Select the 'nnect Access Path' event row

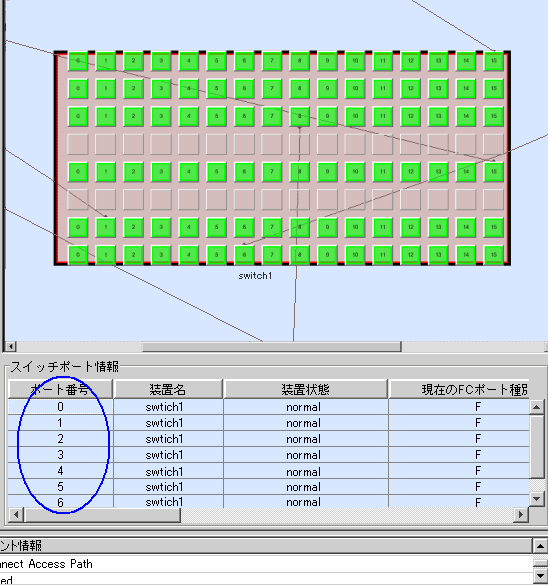click(266, 564)
